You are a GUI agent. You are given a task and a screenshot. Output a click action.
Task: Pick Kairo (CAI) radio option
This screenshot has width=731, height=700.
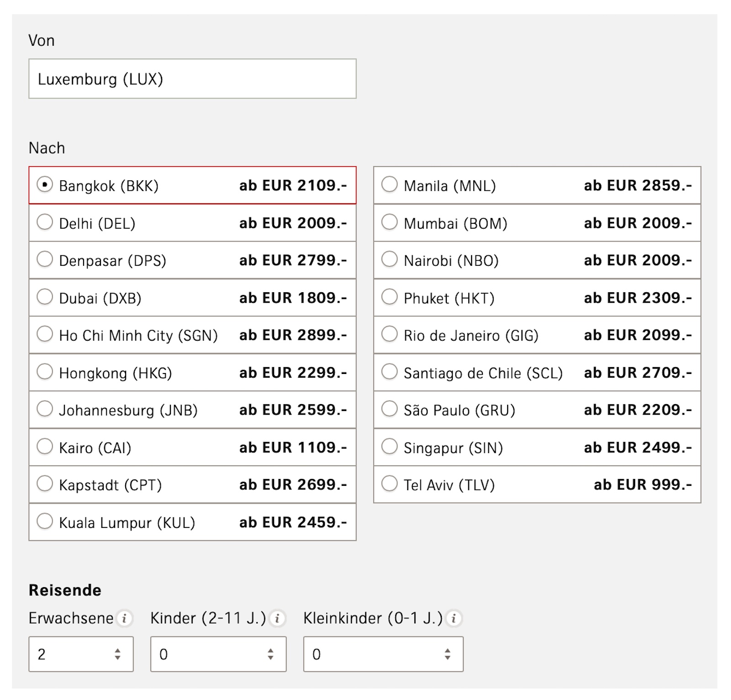pos(45,446)
